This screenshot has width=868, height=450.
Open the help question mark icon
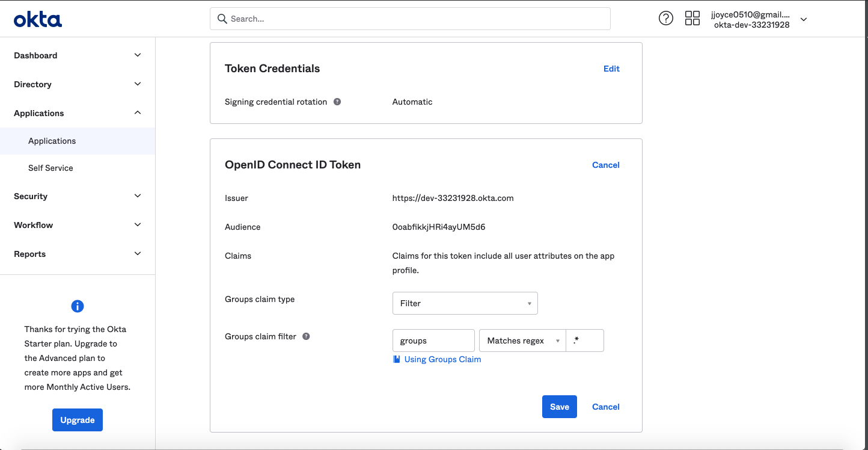pyautogui.click(x=665, y=18)
